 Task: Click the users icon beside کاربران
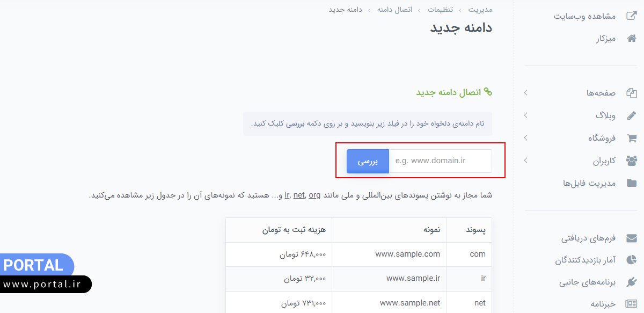pos(632,161)
